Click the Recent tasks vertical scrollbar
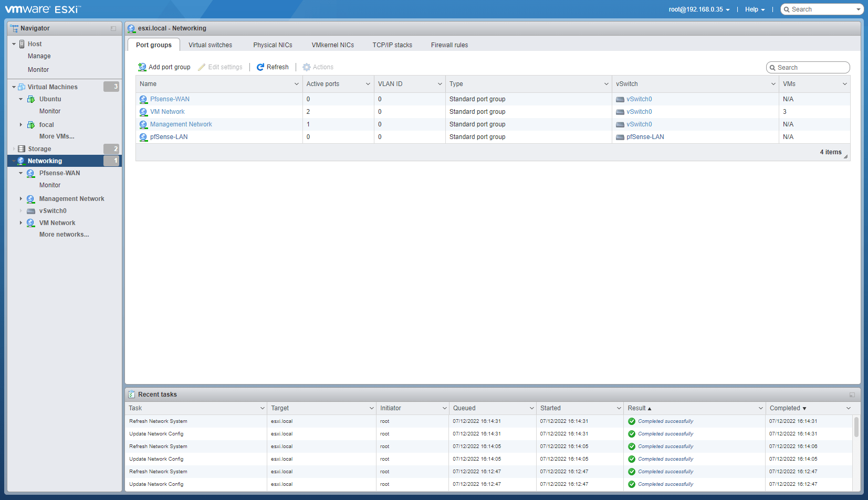Viewport: 868px width, 500px height. coord(856,427)
